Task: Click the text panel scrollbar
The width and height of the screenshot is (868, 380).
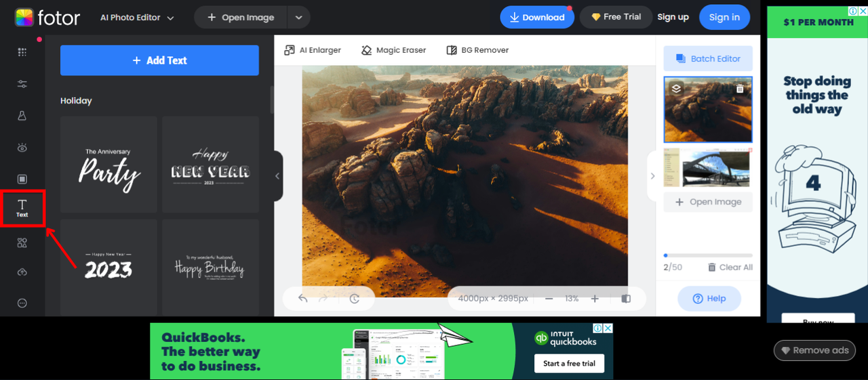Action: coord(272,100)
